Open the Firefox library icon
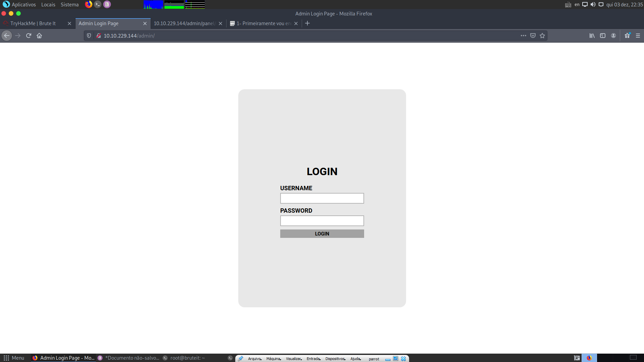The width and height of the screenshot is (644, 362). point(592,35)
